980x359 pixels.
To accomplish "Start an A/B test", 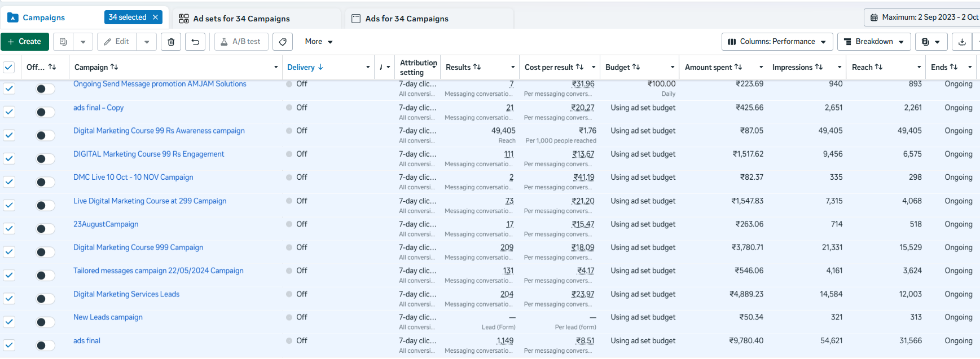I will coord(241,42).
